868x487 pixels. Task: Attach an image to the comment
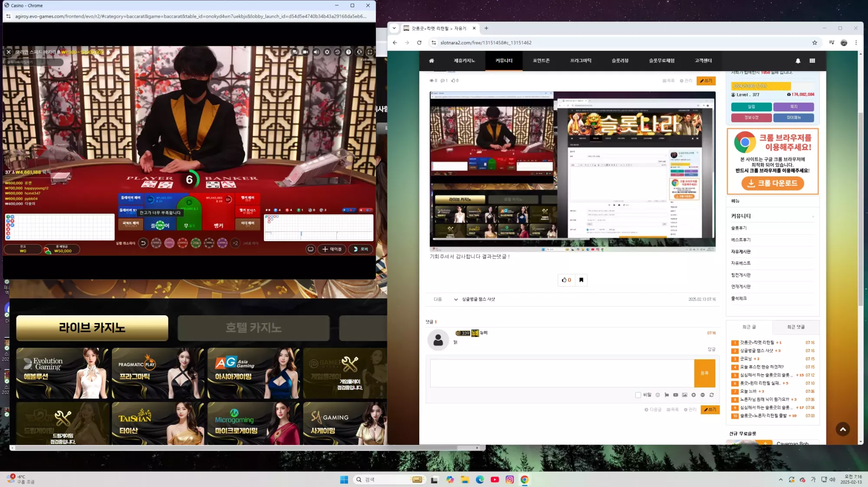coord(684,395)
